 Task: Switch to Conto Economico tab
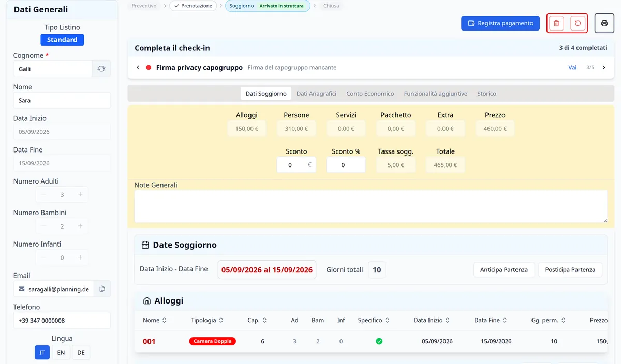[x=370, y=94]
